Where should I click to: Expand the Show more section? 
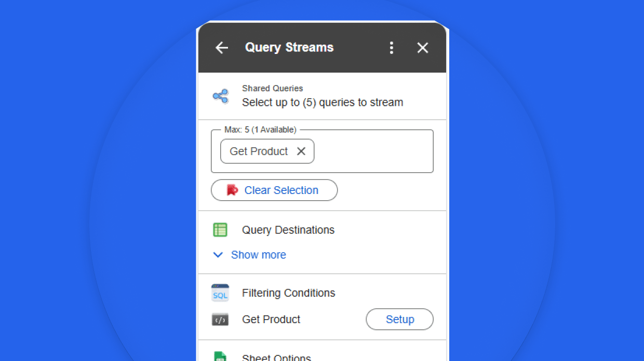259,255
